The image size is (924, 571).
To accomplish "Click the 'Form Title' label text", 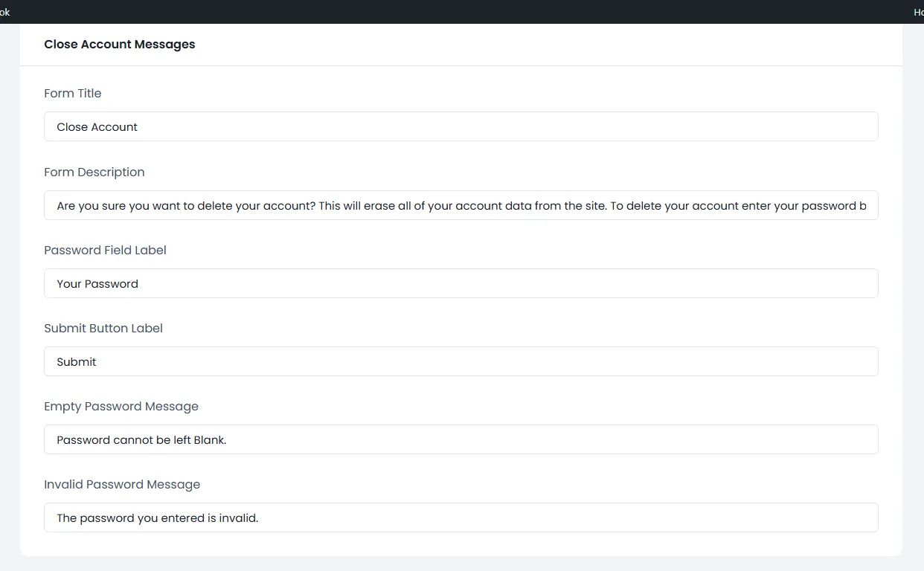I will click(72, 94).
